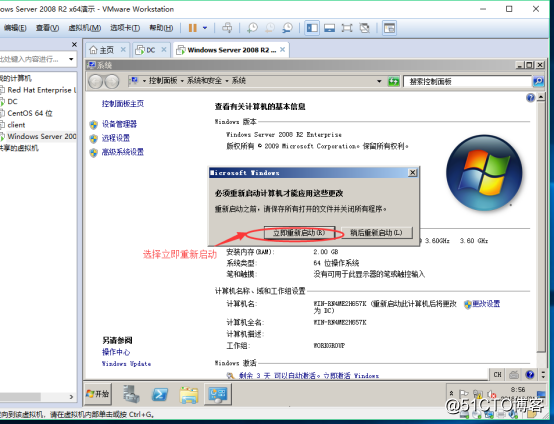This screenshot has width=554, height=424.
Task: Click the library sidebar scroll-right arrow
Action: (x=71, y=397)
